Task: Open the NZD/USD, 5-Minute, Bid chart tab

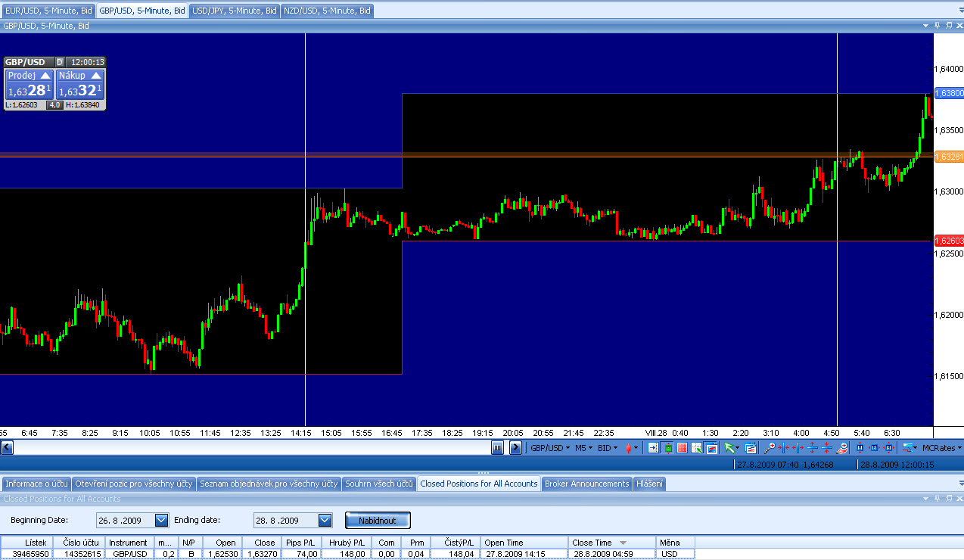Action: click(x=328, y=11)
